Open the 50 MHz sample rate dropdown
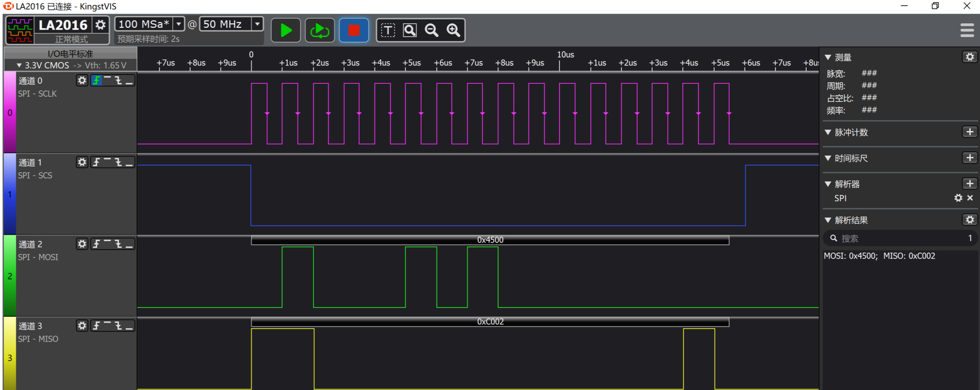 [257, 24]
